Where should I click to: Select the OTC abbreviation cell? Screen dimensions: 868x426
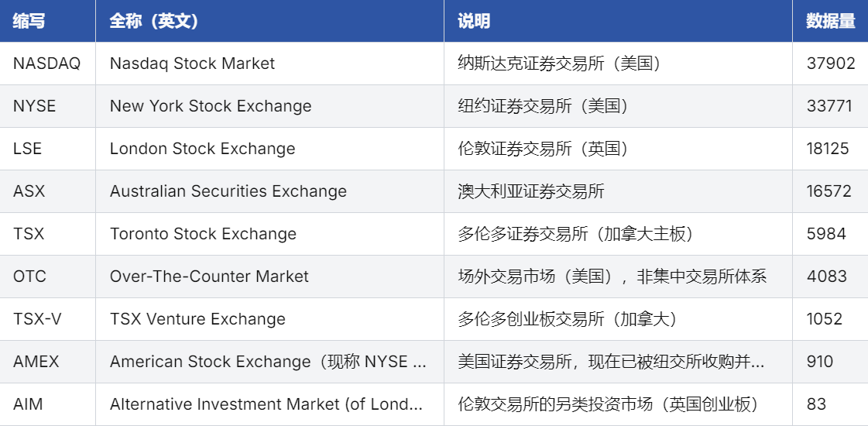(29, 277)
